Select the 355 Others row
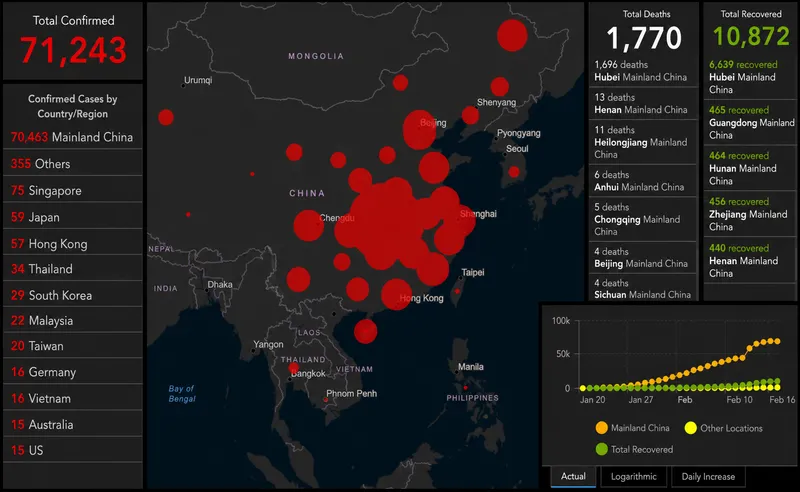The width and height of the screenshot is (800, 492). pos(72,164)
